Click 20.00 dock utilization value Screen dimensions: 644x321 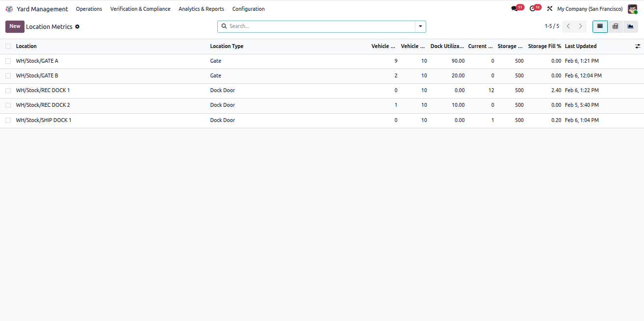[458, 76]
